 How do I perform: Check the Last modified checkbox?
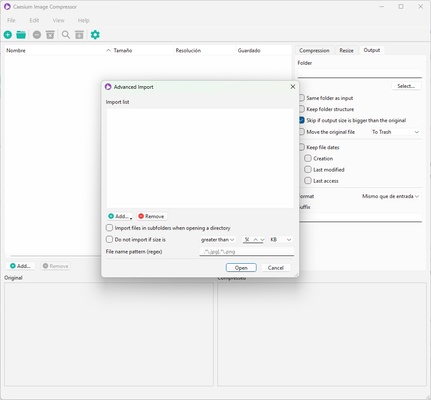[308, 169]
